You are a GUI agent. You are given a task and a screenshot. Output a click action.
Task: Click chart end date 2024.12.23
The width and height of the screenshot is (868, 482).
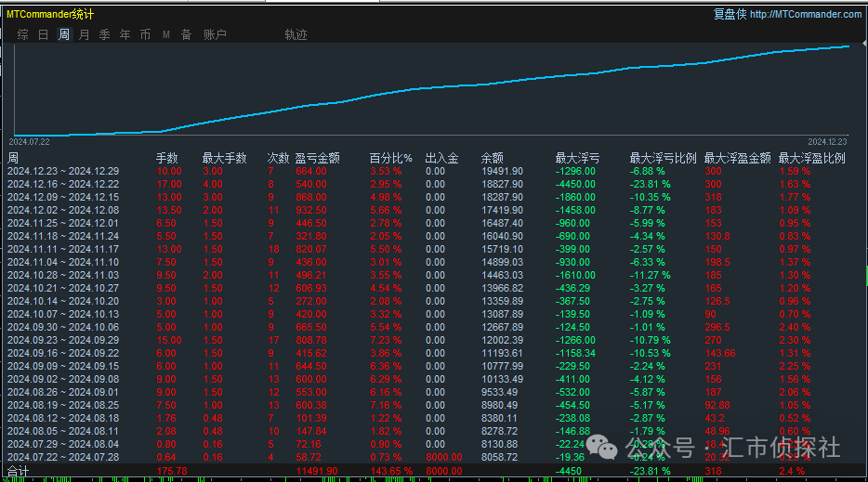[827, 142]
